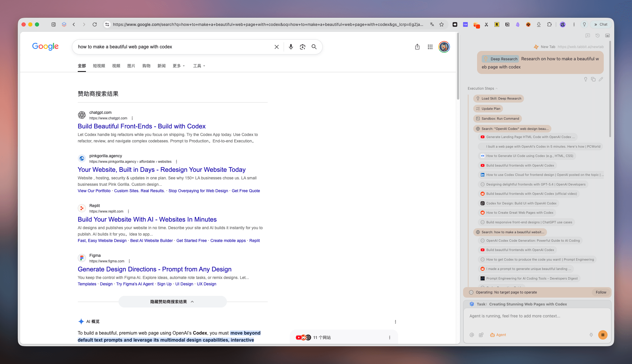This screenshot has width=632, height=364.
Task: Toggle Agent mode in chat input
Action: (498, 335)
